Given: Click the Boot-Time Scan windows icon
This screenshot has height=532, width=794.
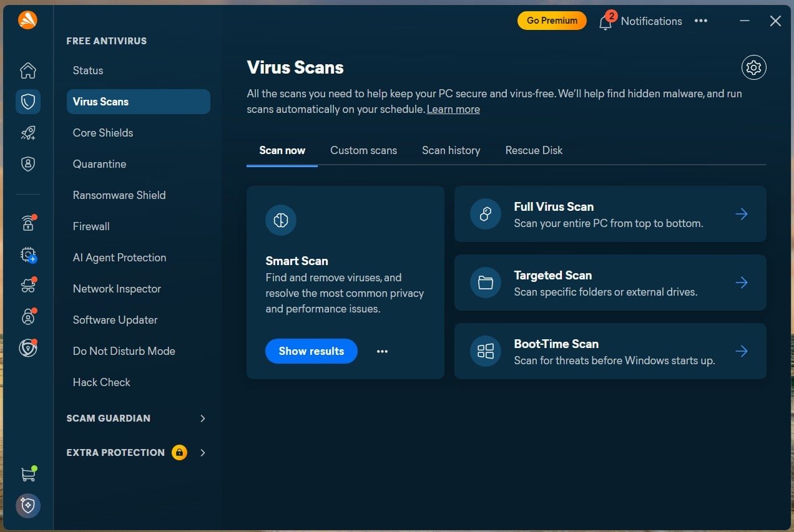Looking at the screenshot, I should [x=486, y=351].
